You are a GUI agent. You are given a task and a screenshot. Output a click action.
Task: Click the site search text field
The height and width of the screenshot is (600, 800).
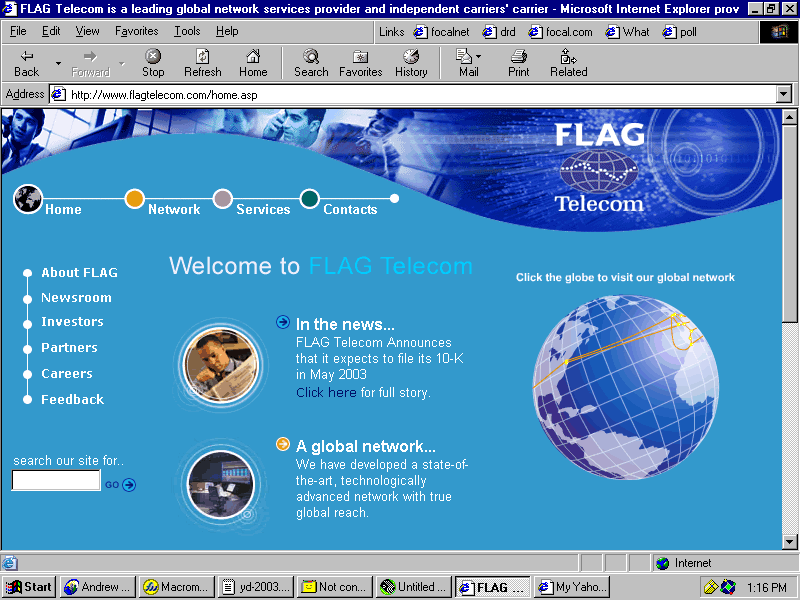pos(56,480)
